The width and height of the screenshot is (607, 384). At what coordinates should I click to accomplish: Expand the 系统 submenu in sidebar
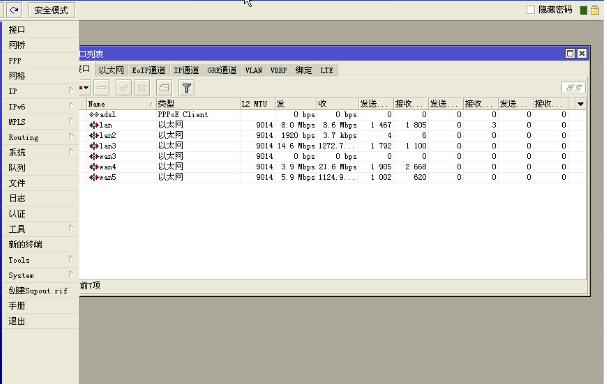pyautogui.click(x=70, y=151)
